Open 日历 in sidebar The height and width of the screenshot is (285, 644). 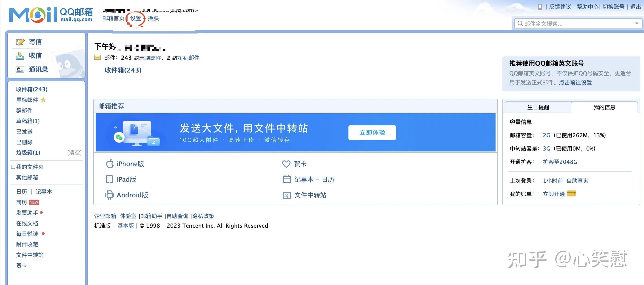(22, 192)
